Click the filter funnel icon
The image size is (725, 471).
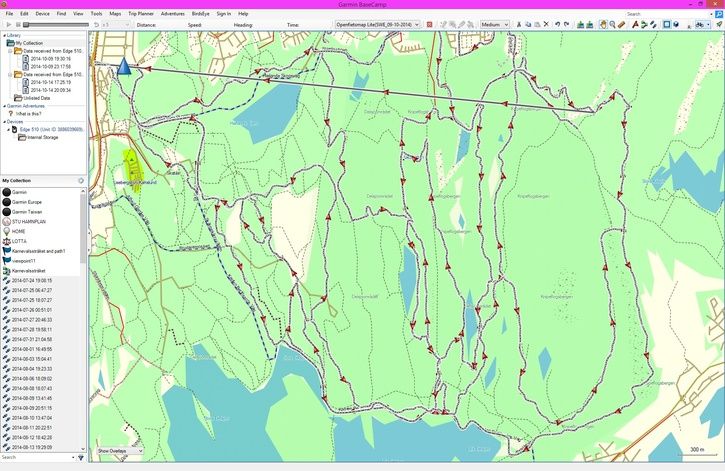pyautogui.click(x=81, y=458)
